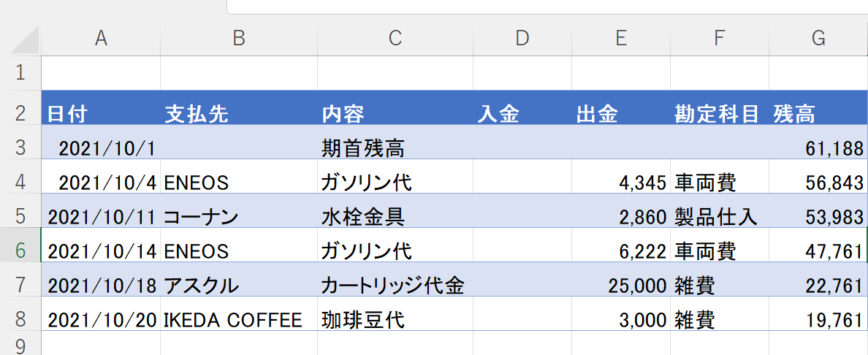The image size is (868, 355).
Task: Click the 日付 header cell
Action: click(x=101, y=113)
